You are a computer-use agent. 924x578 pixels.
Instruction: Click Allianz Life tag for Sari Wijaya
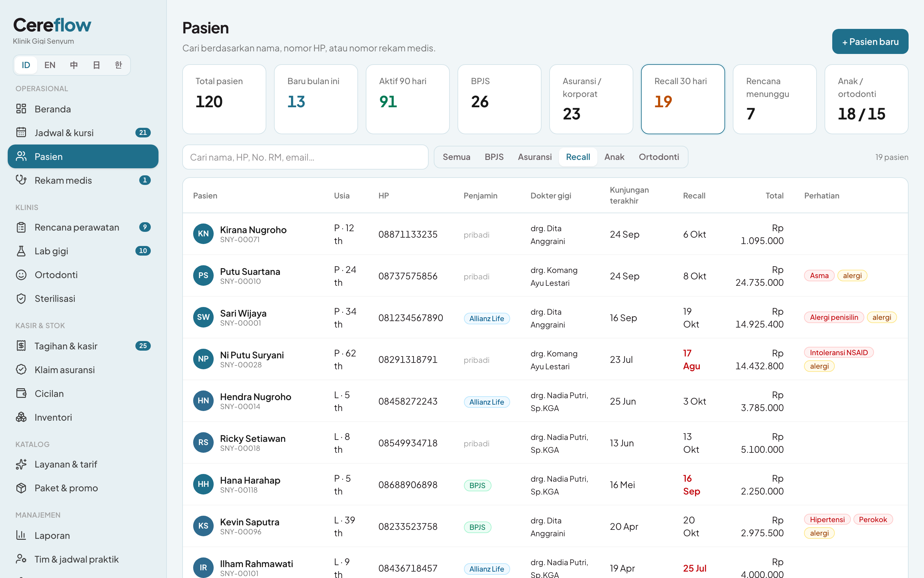486,319
